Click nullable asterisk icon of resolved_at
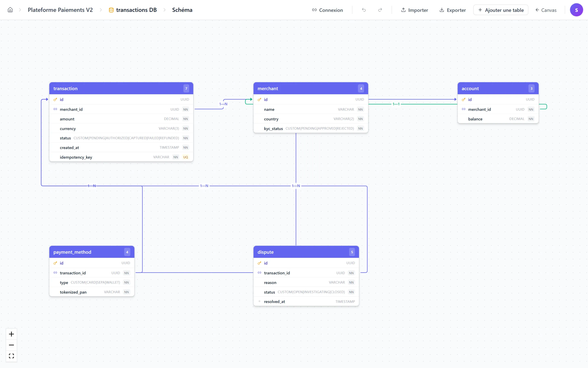Image resolution: width=588 pixels, height=368 pixels. (259, 301)
